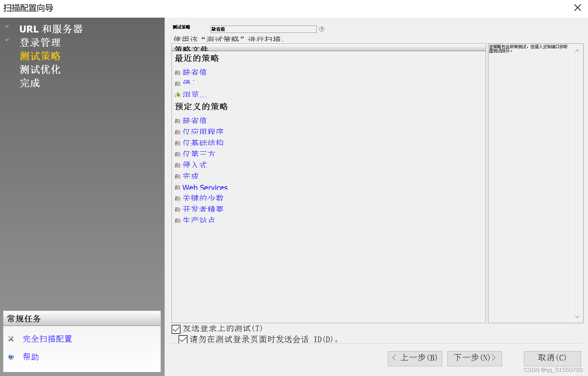The width and height of the screenshot is (588, 376).
Task: Choose the 仅第三方 policy link
Action: click(x=199, y=154)
